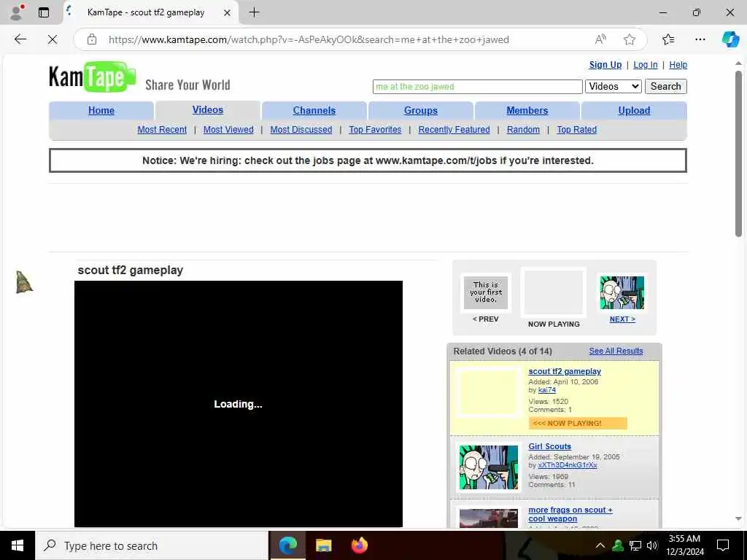Stop page loading with X button
This screenshot has width=747, height=560.
(53, 39)
